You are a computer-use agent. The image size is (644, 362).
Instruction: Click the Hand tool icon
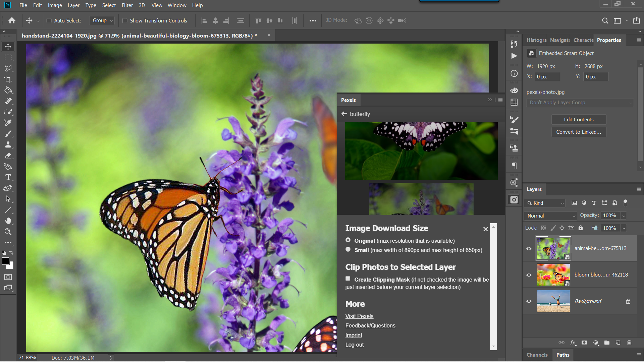pyautogui.click(x=8, y=221)
